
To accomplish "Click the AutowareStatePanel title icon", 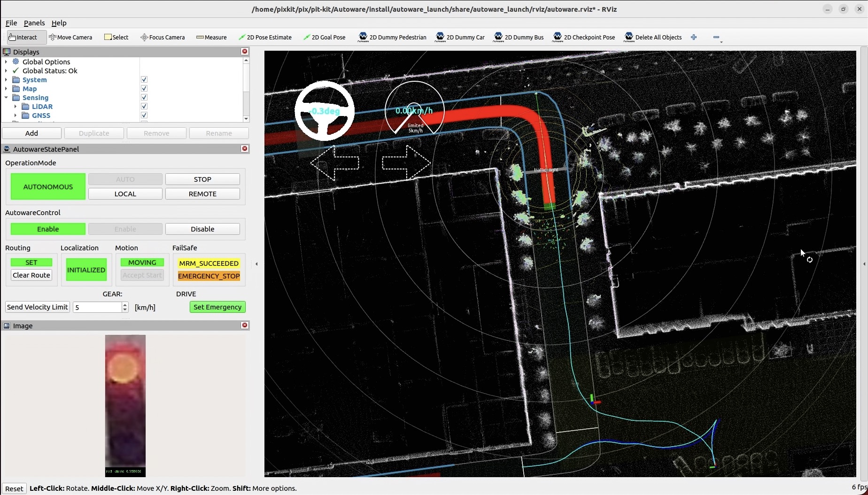I will [x=7, y=149].
